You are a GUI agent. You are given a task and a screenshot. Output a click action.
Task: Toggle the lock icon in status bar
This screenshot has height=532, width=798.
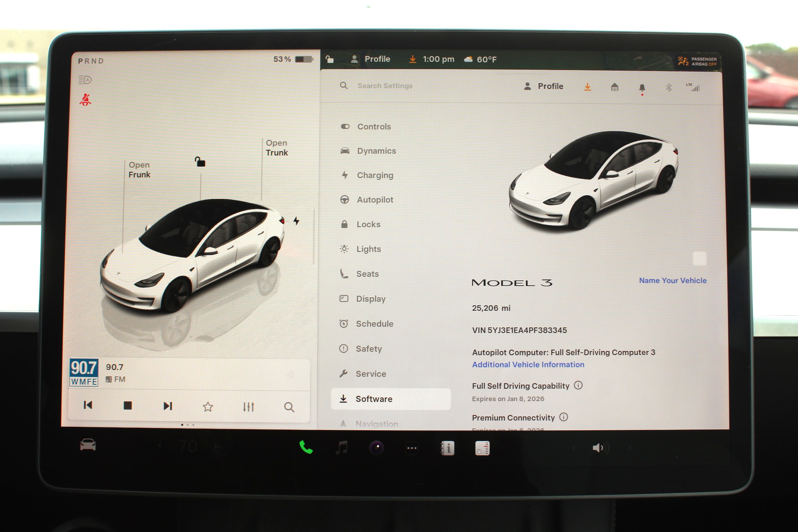pyautogui.click(x=329, y=59)
